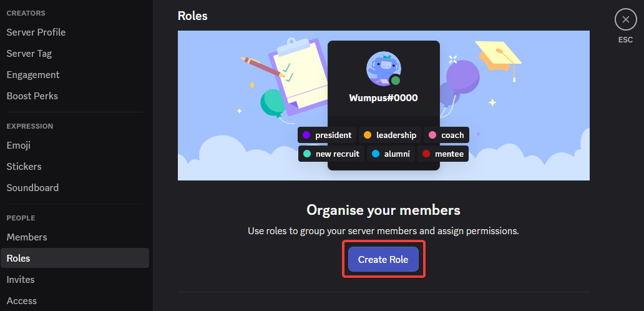Select Emoji in the sidebar
Screen dimensions: 644x311
coord(19,146)
